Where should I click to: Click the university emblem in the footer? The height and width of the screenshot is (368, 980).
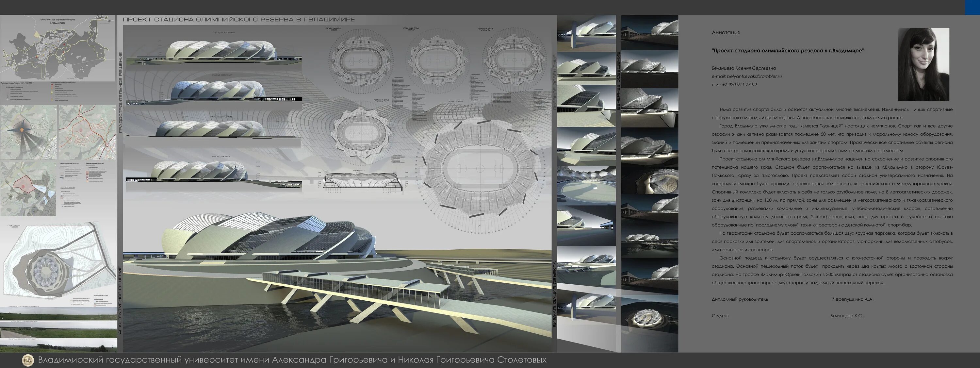coord(28,360)
